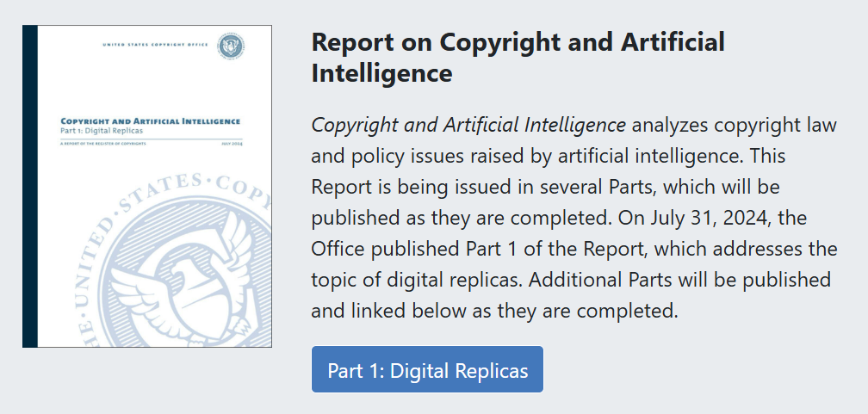
Task: Click the 'digital replicas' phrase in paragraph
Action: click(x=444, y=280)
